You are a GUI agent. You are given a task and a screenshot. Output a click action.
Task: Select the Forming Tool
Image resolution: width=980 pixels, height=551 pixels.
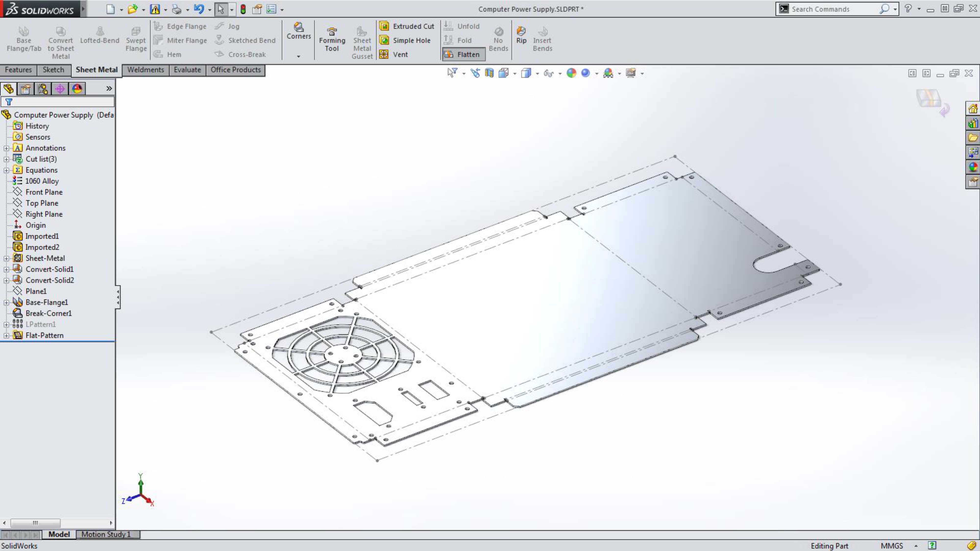(332, 39)
